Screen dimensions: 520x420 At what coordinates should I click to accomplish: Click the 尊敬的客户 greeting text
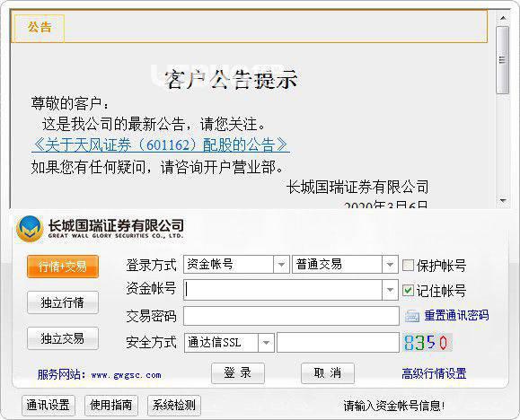point(70,103)
